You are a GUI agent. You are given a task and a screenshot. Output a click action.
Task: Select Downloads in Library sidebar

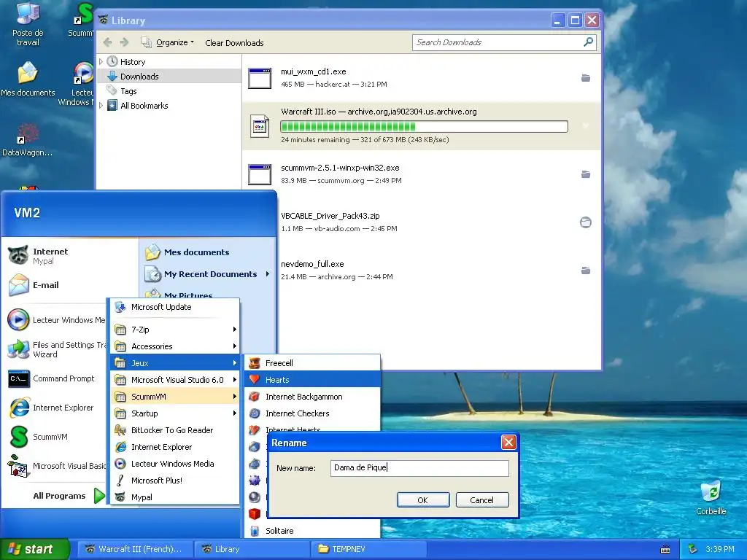169,76
